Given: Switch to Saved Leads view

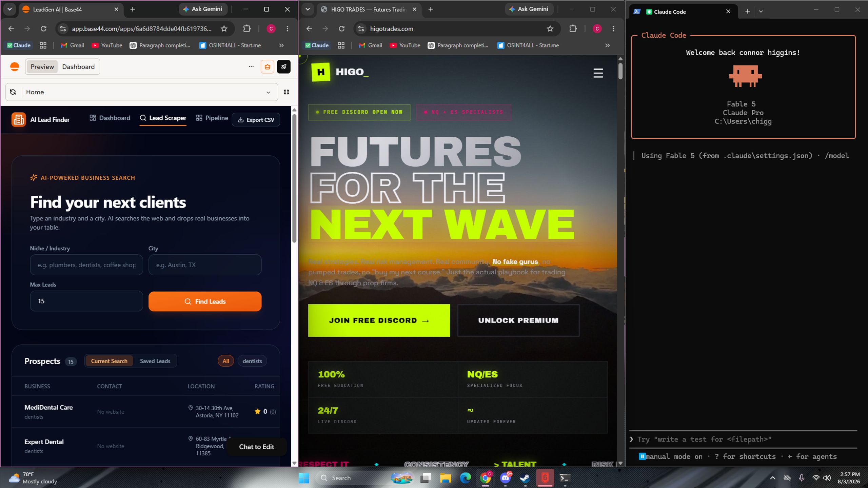Looking at the screenshot, I should [x=155, y=361].
